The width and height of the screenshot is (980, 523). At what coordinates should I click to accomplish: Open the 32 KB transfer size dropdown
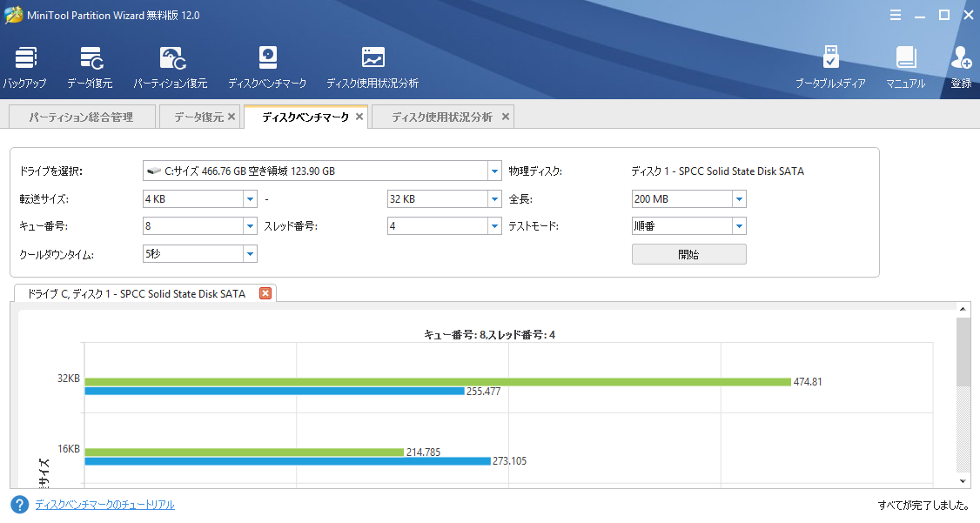[x=494, y=198]
